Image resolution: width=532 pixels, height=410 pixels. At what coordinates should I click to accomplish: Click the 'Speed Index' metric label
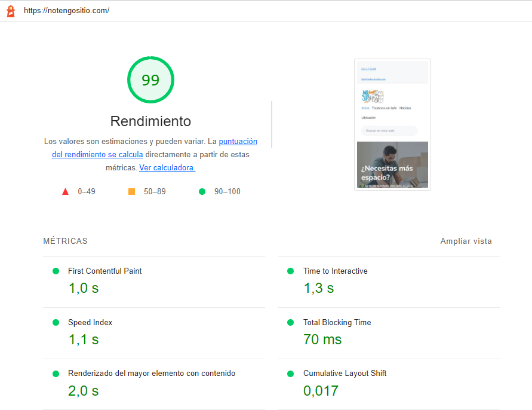click(x=90, y=322)
